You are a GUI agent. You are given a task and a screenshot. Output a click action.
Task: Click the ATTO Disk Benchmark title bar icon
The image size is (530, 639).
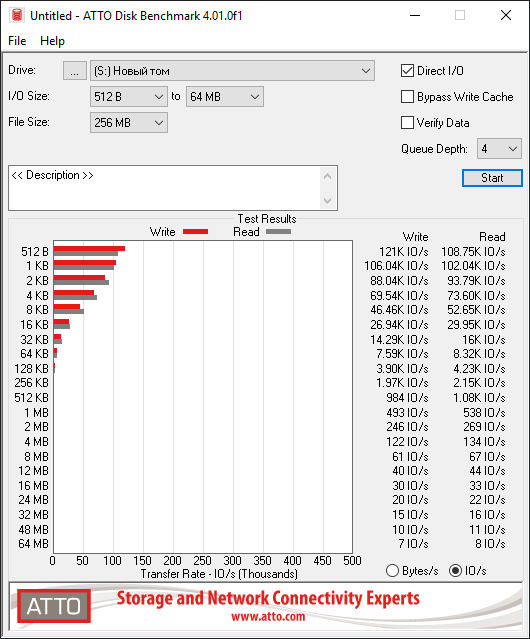pyautogui.click(x=17, y=15)
